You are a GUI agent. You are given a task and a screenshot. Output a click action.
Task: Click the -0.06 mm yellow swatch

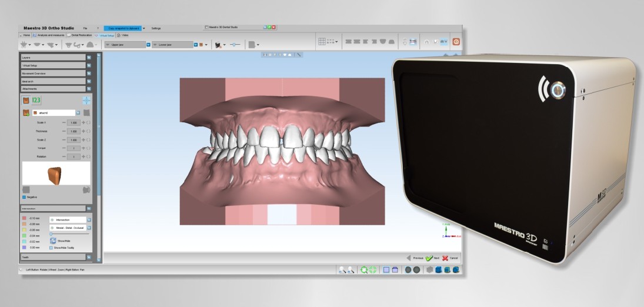click(25, 230)
